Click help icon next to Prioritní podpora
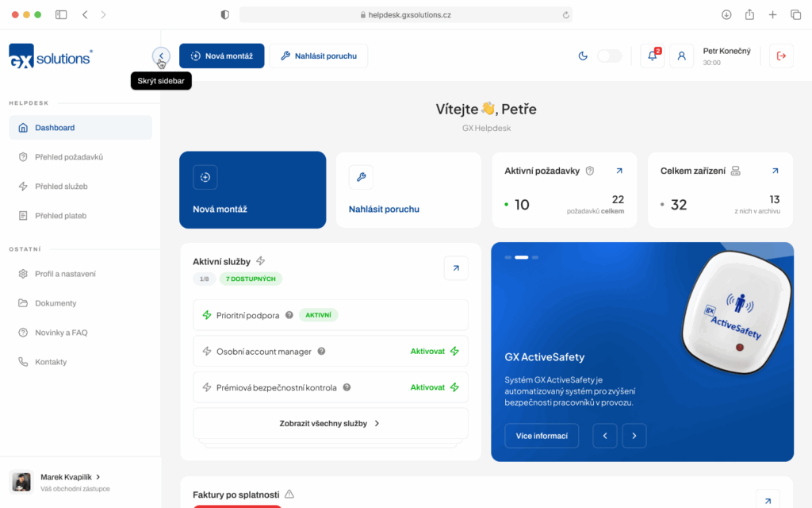The image size is (812, 508). coord(289,315)
